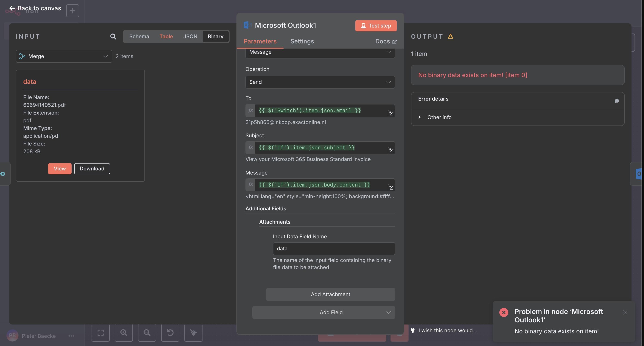
Task: Click the red error icon in the notification
Action: click(x=504, y=312)
